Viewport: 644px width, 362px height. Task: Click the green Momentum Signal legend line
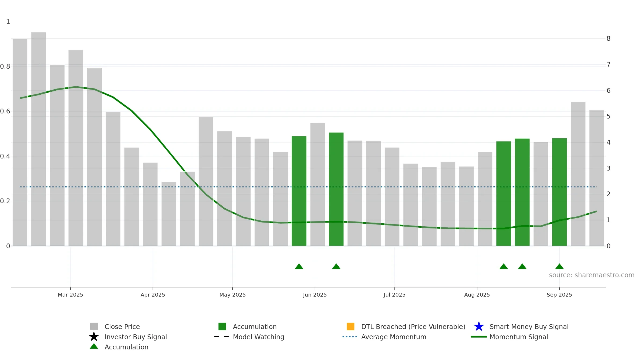click(479, 337)
